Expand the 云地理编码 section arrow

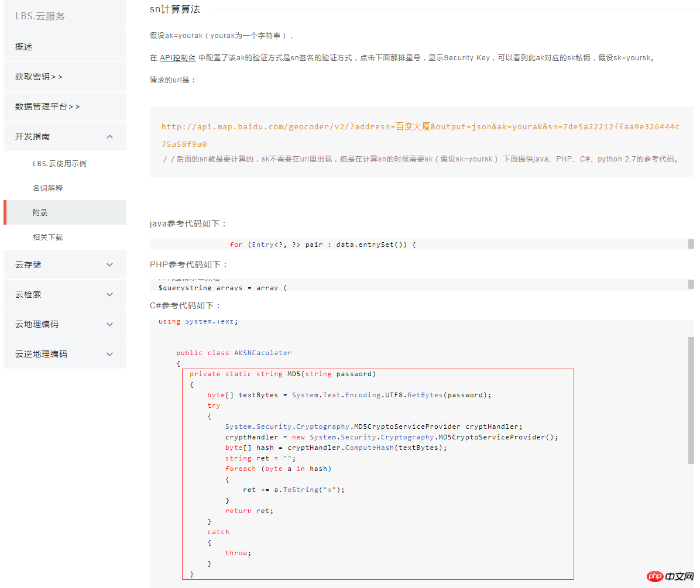110,324
